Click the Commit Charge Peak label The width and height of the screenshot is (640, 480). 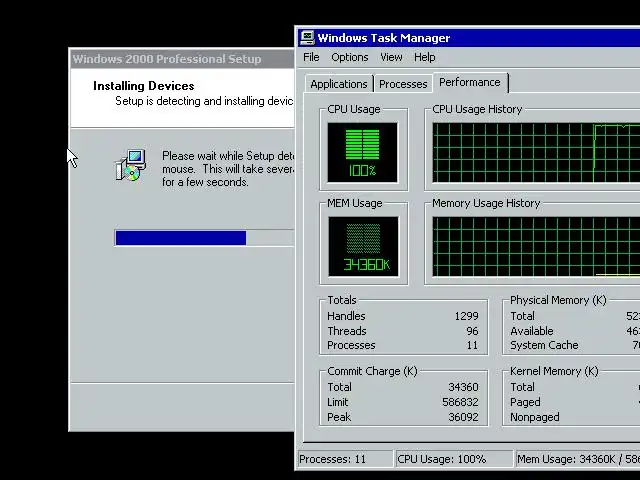coord(339,417)
